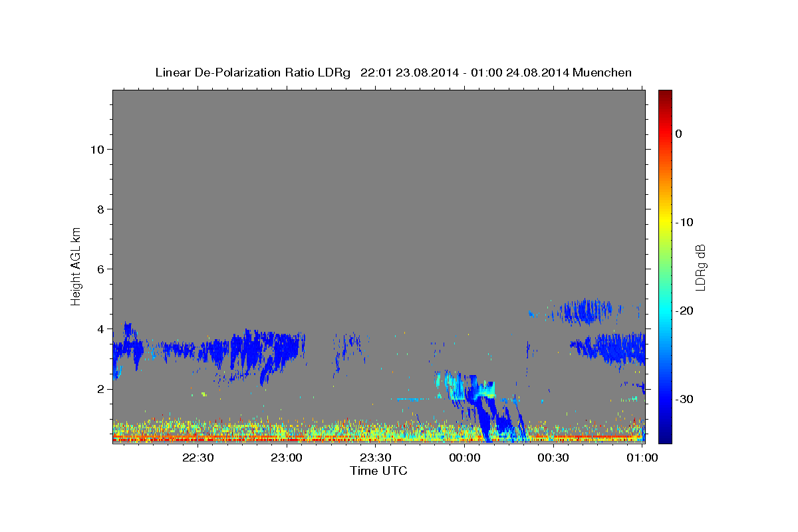Image resolution: width=798 pixels, height=532 pixels.
Task: Click the colorbar value '0'
Action: click(x=678, y=134)
